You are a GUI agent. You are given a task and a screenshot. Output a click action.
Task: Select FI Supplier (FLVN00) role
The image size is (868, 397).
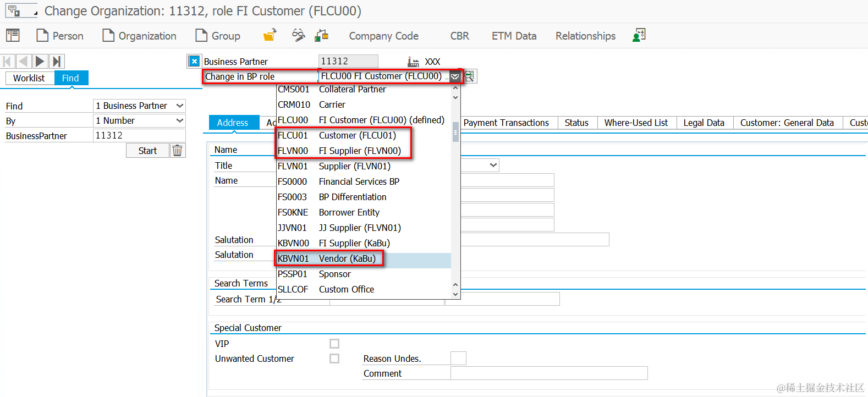tap(364, 151)
